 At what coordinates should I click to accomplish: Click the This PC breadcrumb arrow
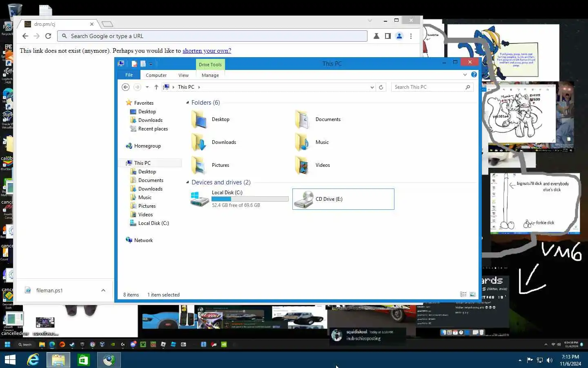[199, 87]
